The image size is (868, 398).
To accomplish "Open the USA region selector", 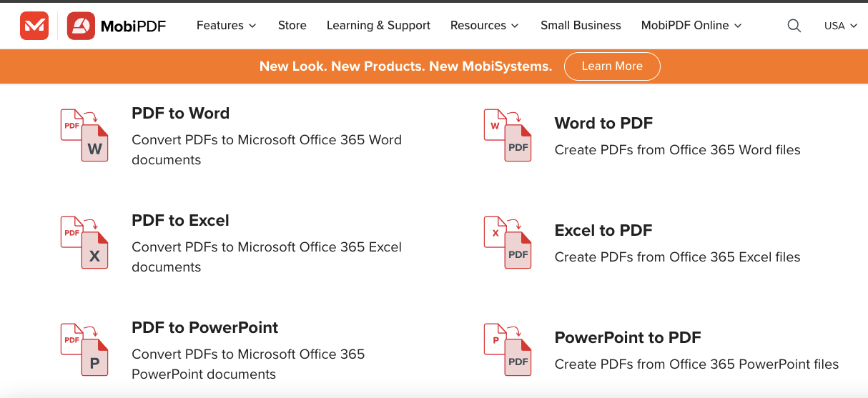I will click(840, 26).
